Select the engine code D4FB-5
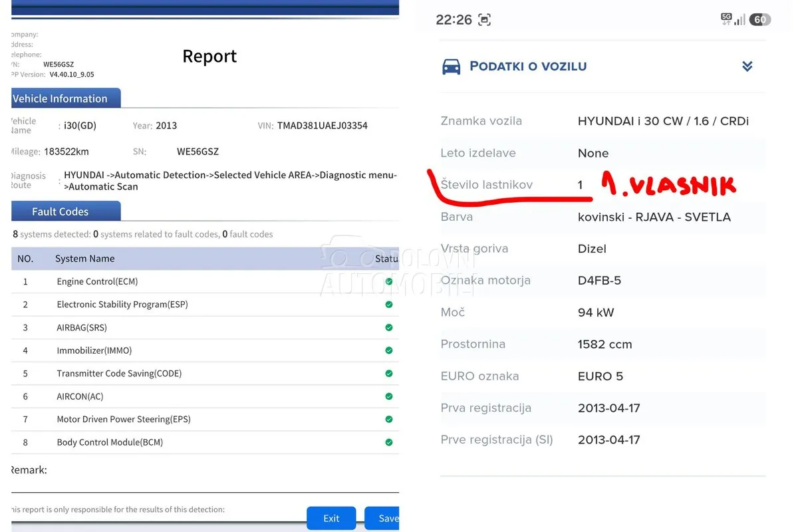This screenshot has height=532, width=798. tap(600, 281)
